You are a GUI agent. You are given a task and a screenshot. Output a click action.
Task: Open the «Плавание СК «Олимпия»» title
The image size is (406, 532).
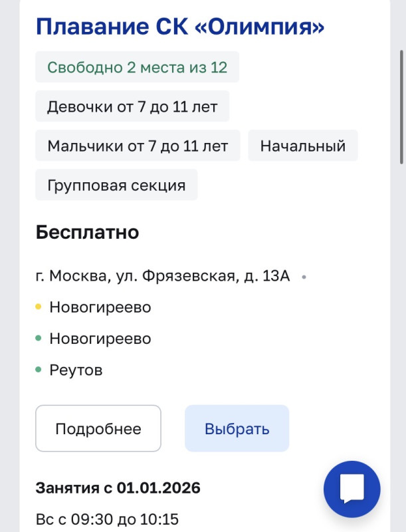(180, 27)
